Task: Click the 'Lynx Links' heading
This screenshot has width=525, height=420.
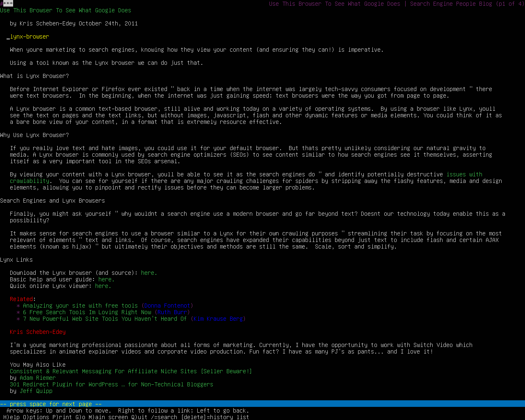Action: click(x=16, y=260)
